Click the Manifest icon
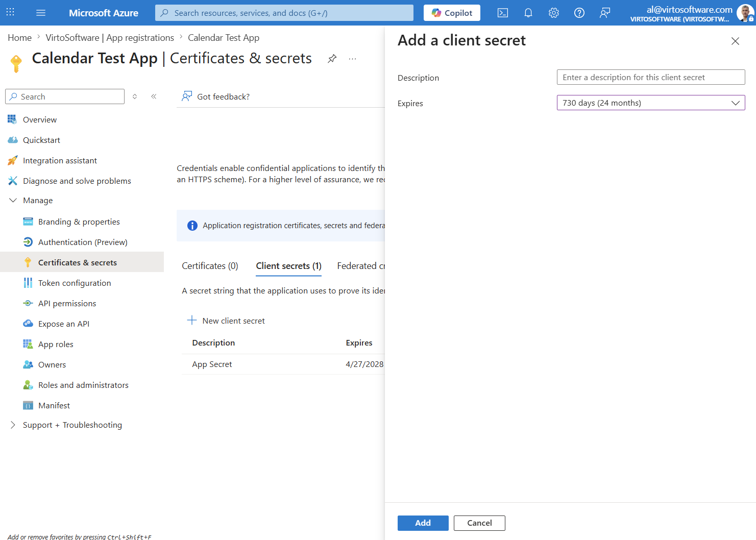Viewport: 756px width, 540px height. click(28, 405)
